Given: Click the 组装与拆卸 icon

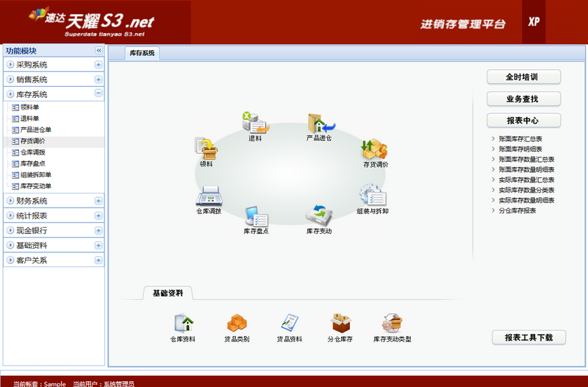Looking at the screenshot, I should (373, 196).
